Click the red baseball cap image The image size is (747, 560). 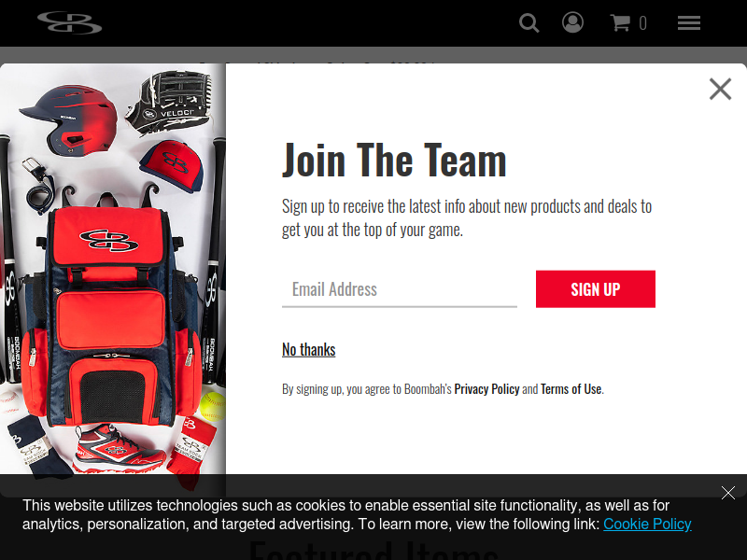pos(172,166)
